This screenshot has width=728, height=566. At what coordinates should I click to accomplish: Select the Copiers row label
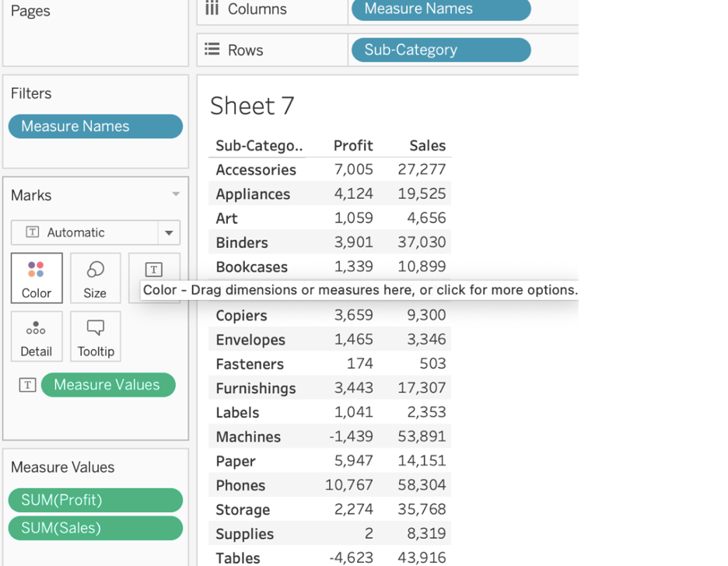click(241, 316)
